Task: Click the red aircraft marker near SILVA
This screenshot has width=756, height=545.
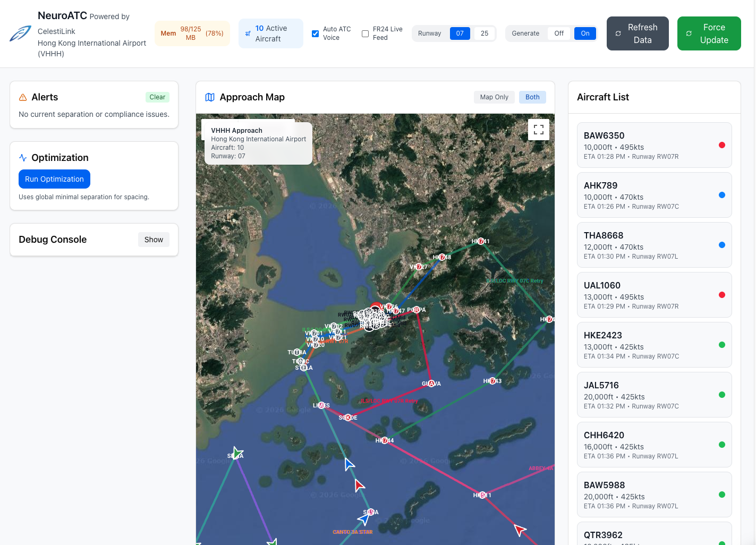Action: point(359,485)
